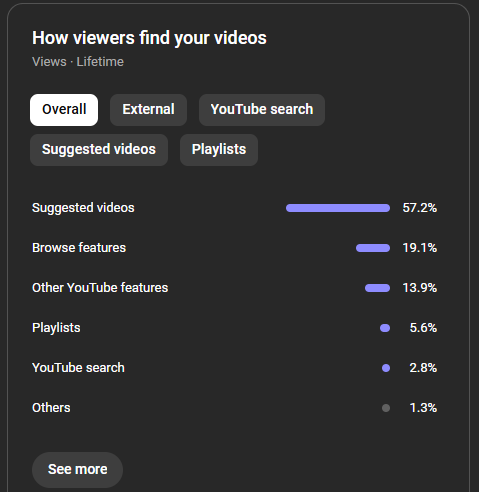
Task: Click the How viewers find your videos heading
Action: coord(149,38)
